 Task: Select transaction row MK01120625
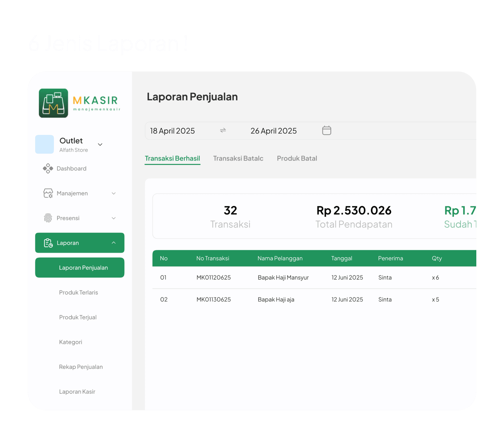(x=213, y=278)
